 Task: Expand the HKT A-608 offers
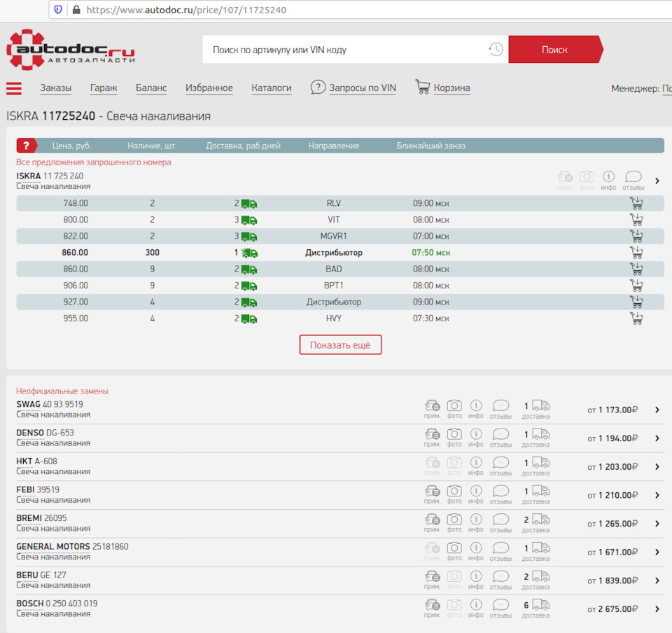tap(657, 467)
